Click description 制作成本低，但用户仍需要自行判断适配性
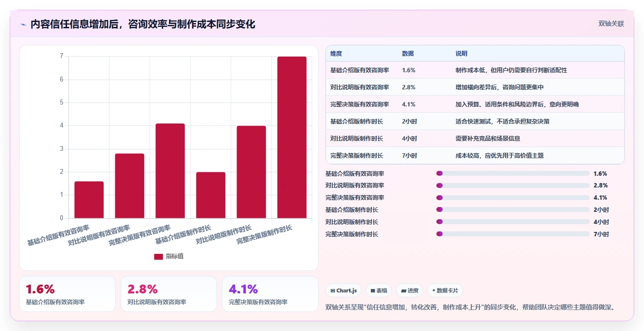The height and width of the screenshot is (331, 644). tap(512, 70)
